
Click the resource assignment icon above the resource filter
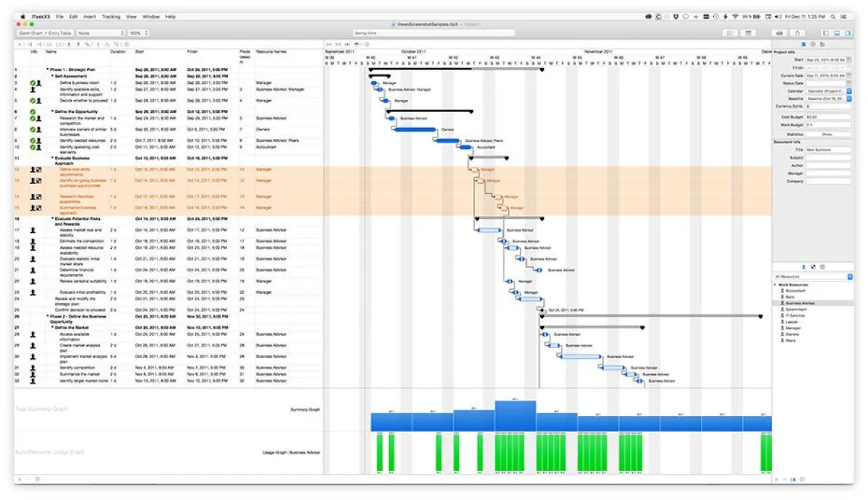pyautogui.click(x=814, y=266)
